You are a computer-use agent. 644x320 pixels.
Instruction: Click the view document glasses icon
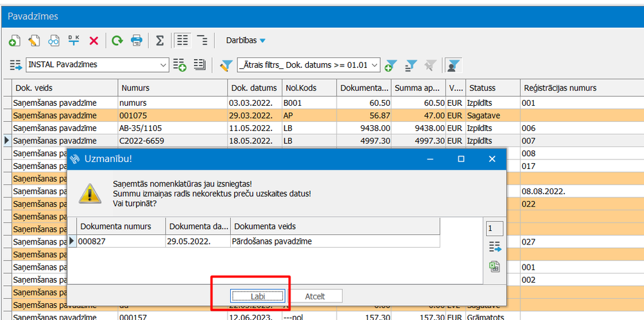pyautogui.click(x=54, y=41)
